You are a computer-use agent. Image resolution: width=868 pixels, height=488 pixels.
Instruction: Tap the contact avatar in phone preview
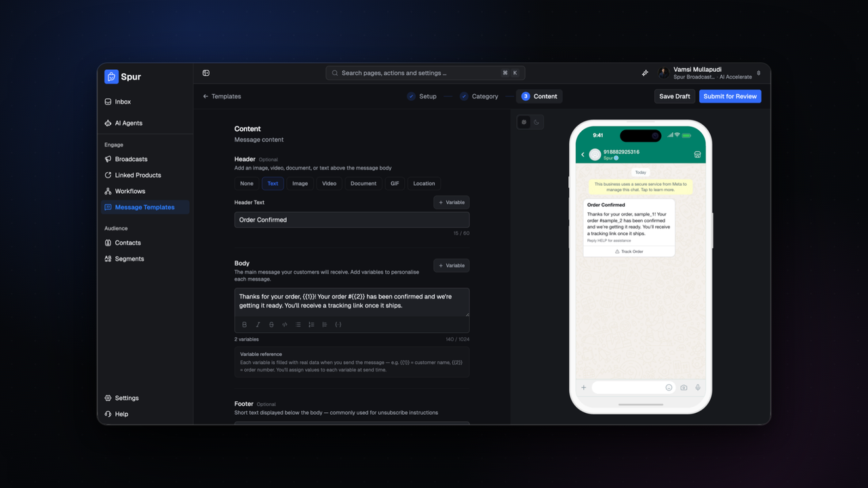coord(595,155)
